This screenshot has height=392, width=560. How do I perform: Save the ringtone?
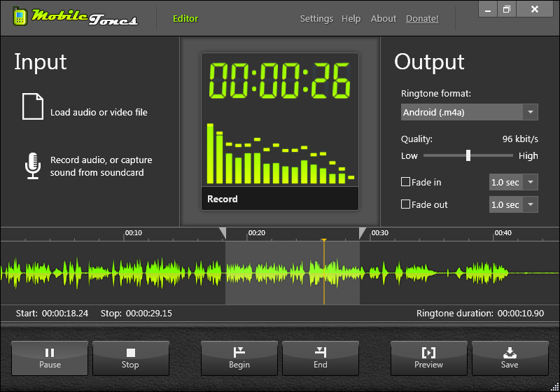[x=510, y=358]
